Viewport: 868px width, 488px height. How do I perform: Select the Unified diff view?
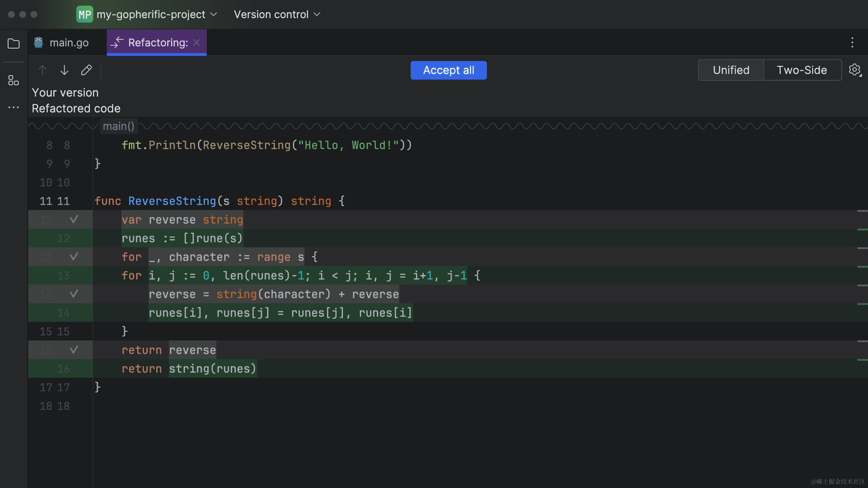point(731,70)
